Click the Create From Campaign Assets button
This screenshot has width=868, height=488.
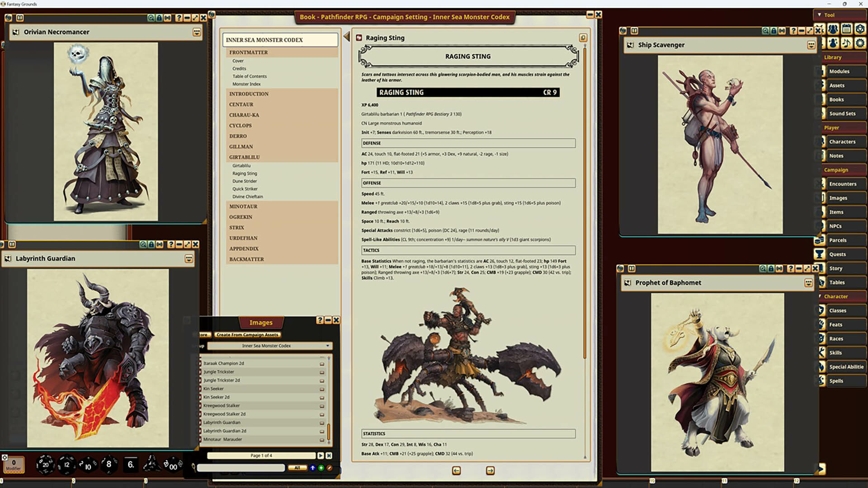click(x=248, y=335)
